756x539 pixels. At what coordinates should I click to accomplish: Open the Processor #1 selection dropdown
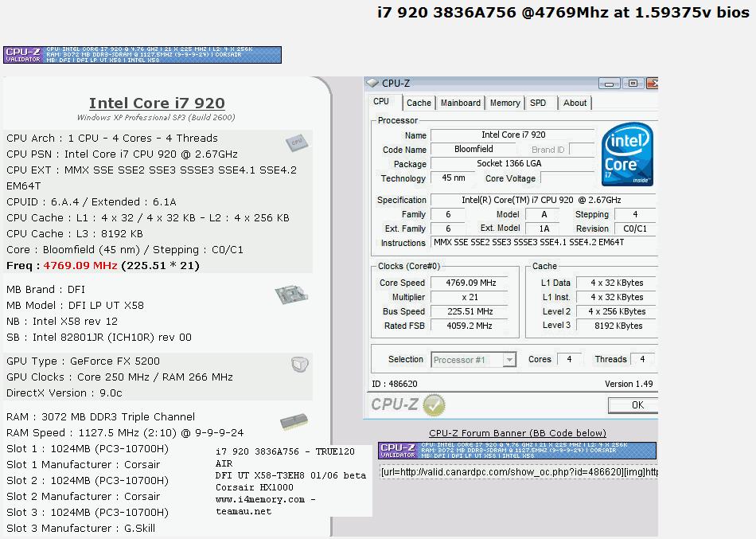point(473,360)
